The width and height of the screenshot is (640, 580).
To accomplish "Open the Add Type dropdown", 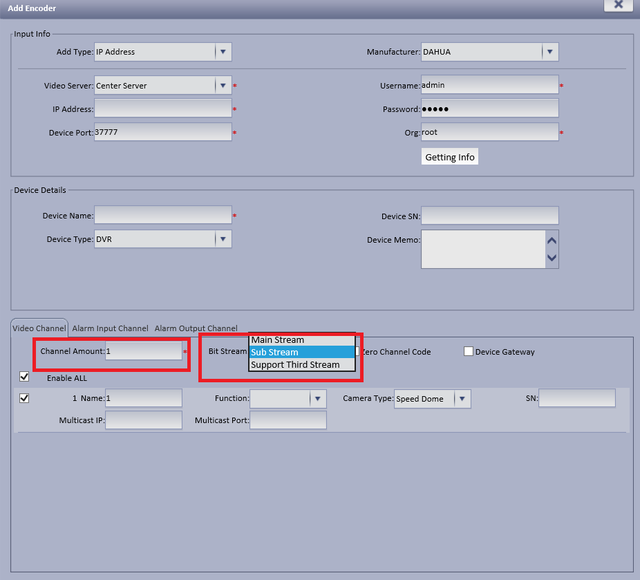I will (x=163, y=52).
